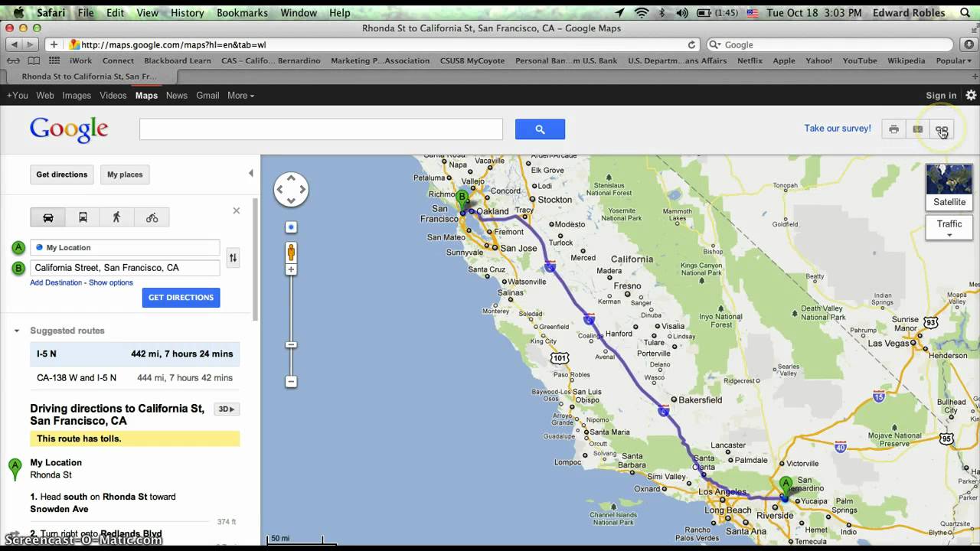Viewport: 980px width, 551px height.
Task: Zoom out with the minus button
Action: click(291, 381)
